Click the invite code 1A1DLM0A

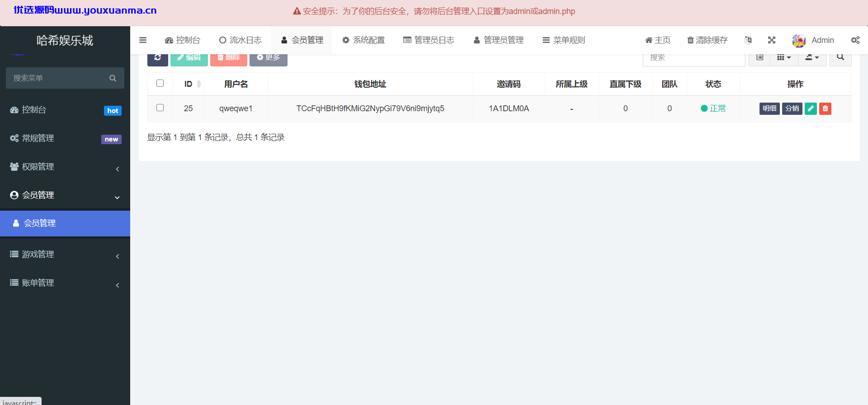coord(509,108)
